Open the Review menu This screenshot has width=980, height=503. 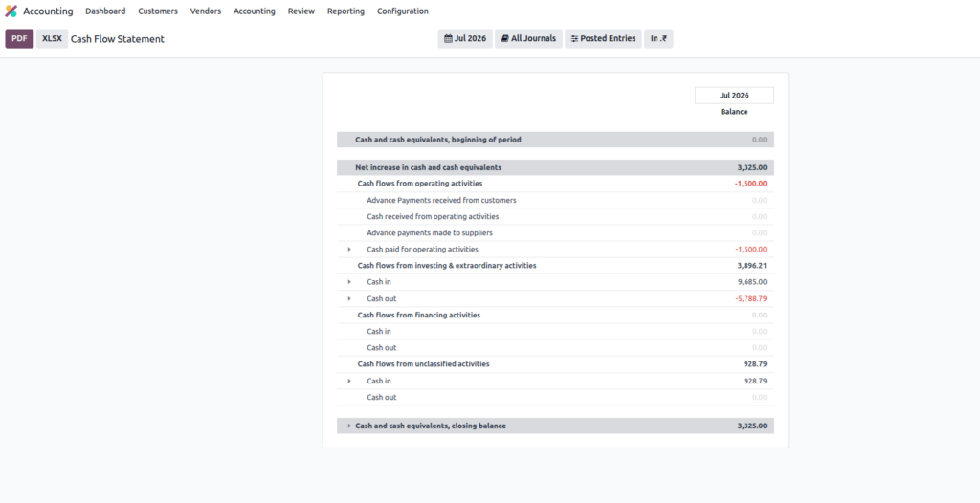[x=301, y=11]
